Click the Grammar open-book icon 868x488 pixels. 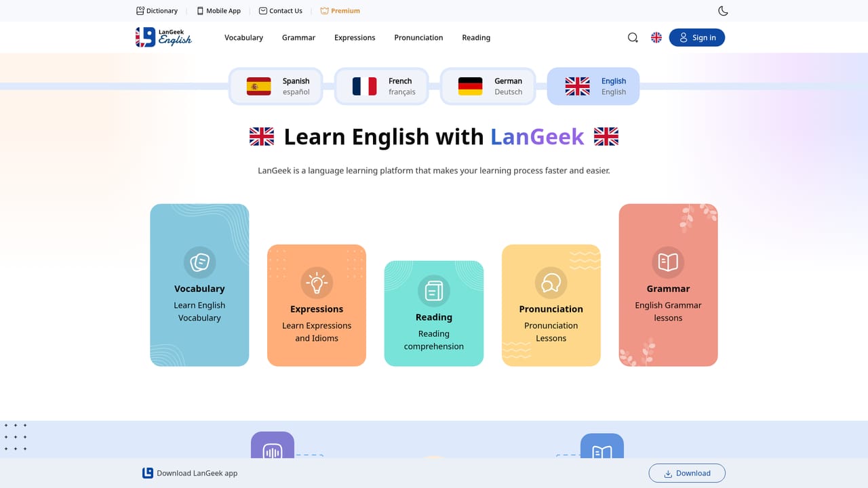coord(669,262)
